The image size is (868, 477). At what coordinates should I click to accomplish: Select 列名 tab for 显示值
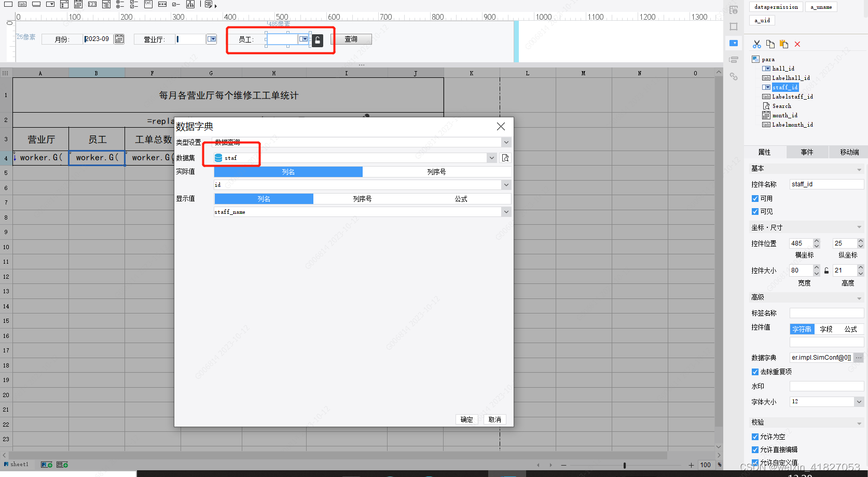click(x=264, y=199)
